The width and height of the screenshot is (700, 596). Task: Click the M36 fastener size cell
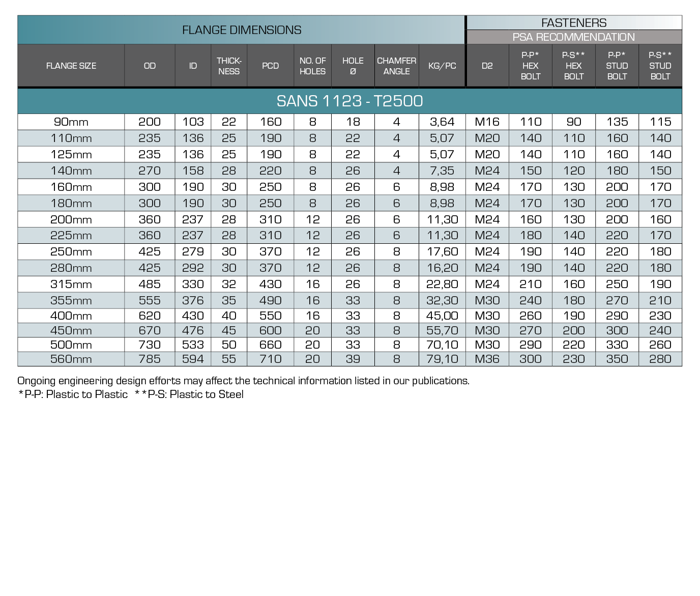(x=487, y=359)
